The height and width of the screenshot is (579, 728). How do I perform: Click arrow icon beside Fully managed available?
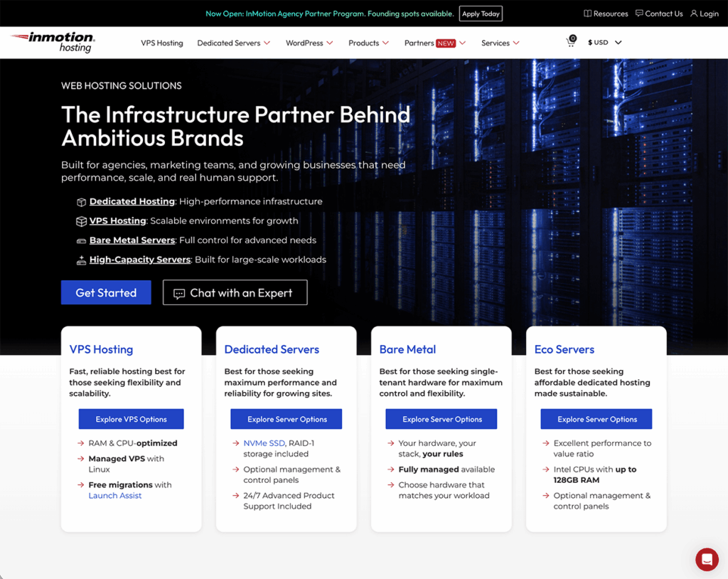point(391,469)
